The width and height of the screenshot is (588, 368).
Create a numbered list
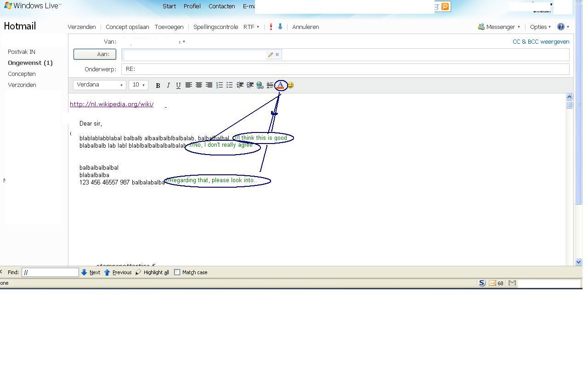[220, 85]
